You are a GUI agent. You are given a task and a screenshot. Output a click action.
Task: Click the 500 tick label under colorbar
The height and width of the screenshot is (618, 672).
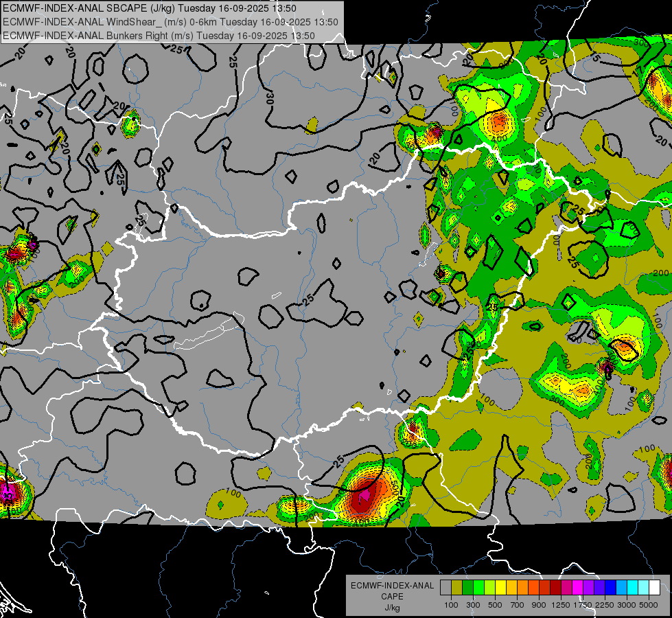click(495, 605)
